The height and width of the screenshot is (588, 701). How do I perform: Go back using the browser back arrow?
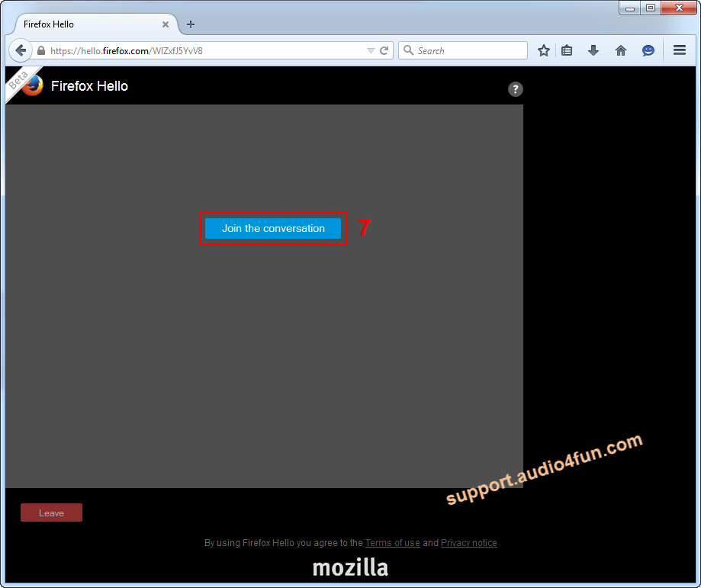click(x=21, y=50)
